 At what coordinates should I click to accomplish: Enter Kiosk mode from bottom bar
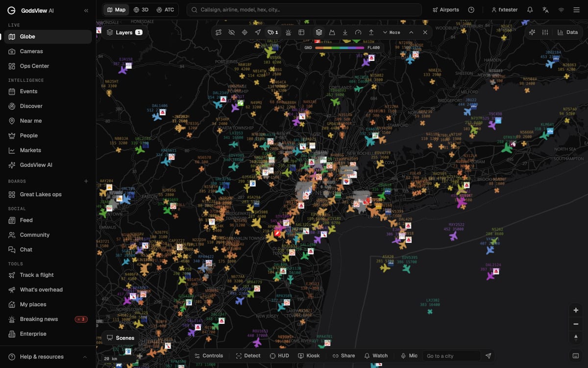[x=309, y=356]
